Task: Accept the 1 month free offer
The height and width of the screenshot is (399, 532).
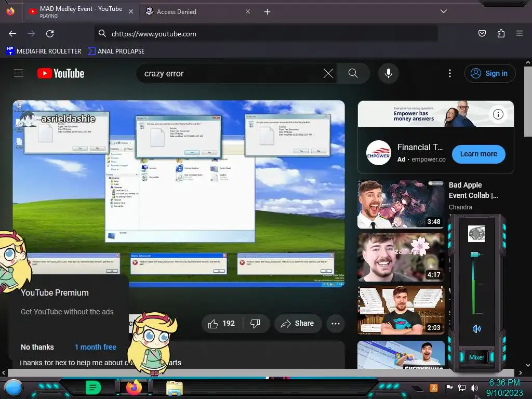Action: 96,347
